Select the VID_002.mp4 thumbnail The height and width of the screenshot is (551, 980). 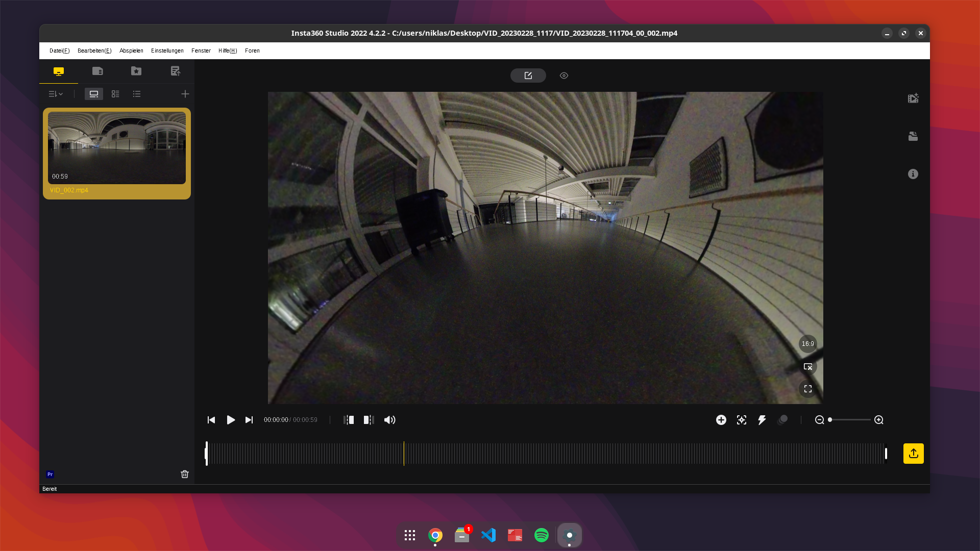tap(117, 148)
